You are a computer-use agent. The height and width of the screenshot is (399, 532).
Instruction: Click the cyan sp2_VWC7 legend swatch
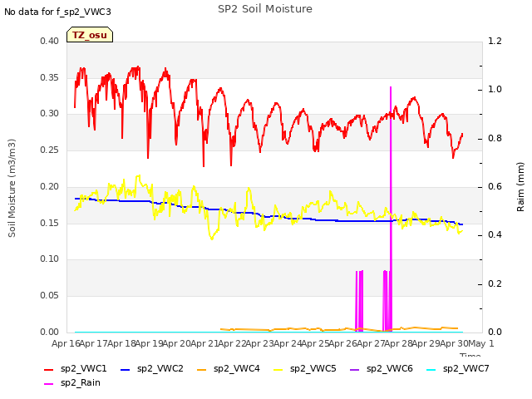click(x=431, y=369)
